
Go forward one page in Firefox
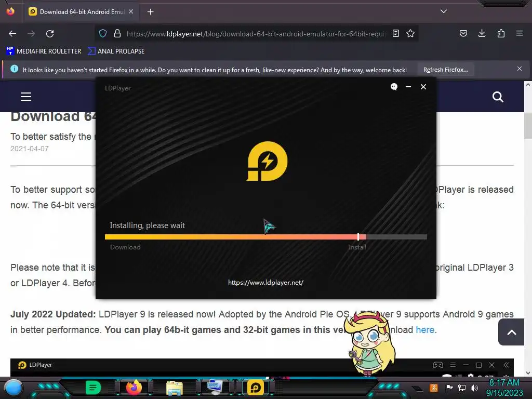point(31,34)
